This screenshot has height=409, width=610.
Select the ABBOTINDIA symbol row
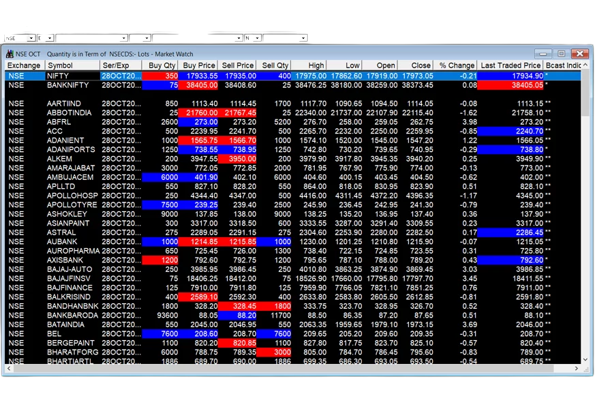click(x=293, y=113)
